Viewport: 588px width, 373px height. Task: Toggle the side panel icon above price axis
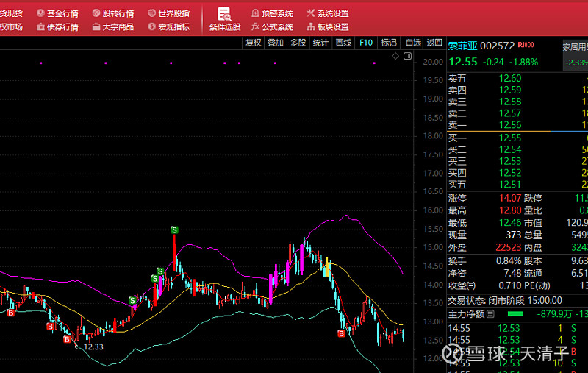406,56
